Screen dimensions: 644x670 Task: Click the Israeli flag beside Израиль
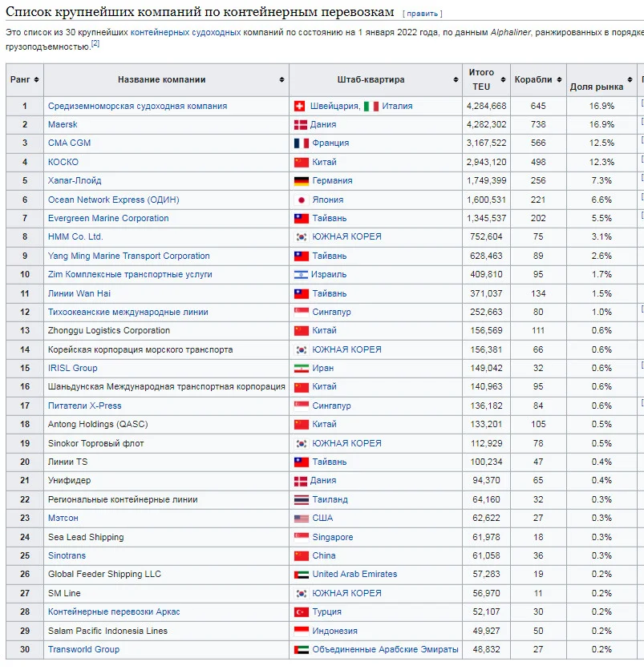point(301,275)
